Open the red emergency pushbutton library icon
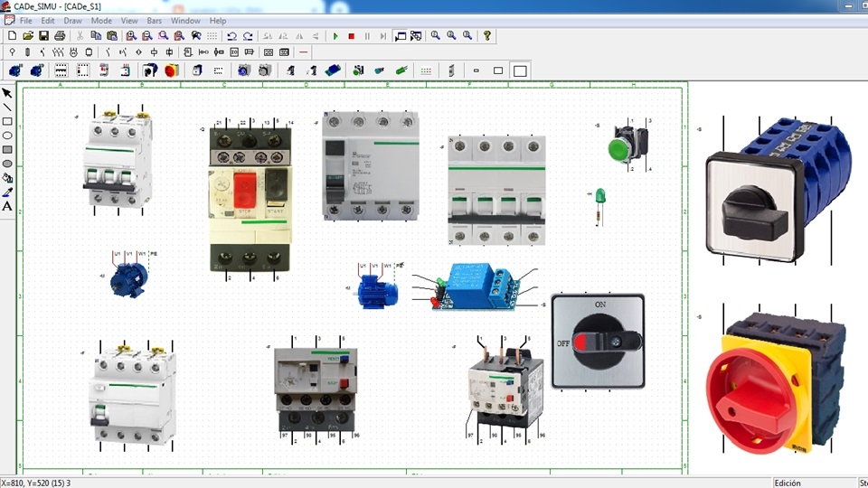Image resolution: width=868 pixels, height=488 pixels. point(172,70)
